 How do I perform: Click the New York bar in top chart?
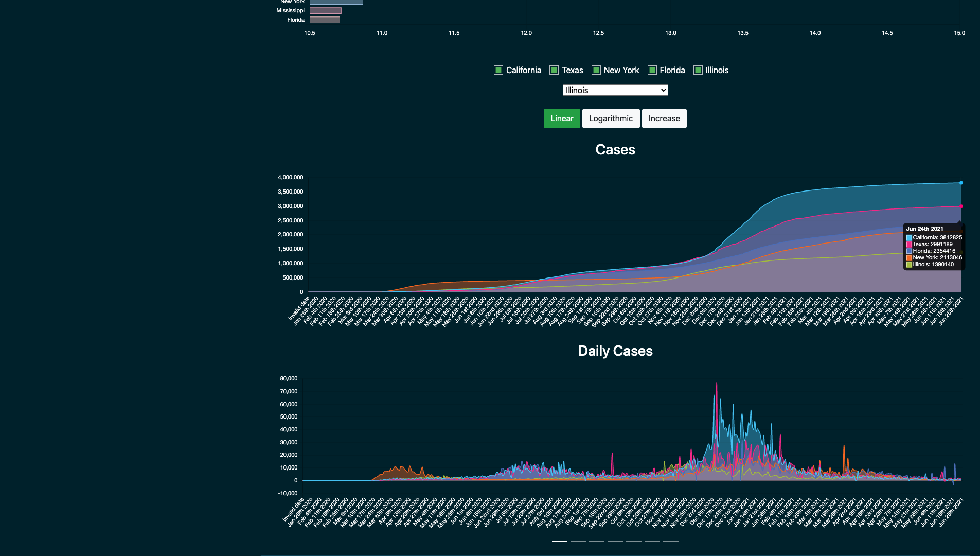point(334,2)
